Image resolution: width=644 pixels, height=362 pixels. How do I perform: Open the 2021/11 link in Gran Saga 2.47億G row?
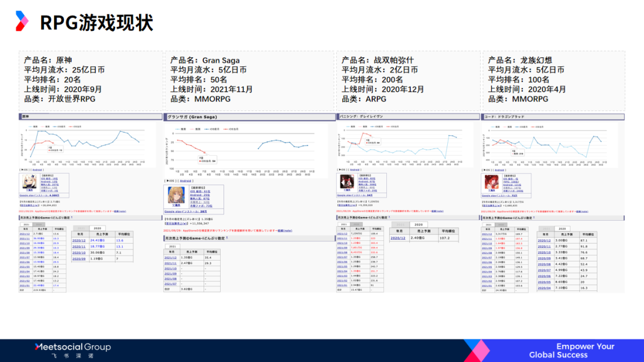click(x=171, y=263)
